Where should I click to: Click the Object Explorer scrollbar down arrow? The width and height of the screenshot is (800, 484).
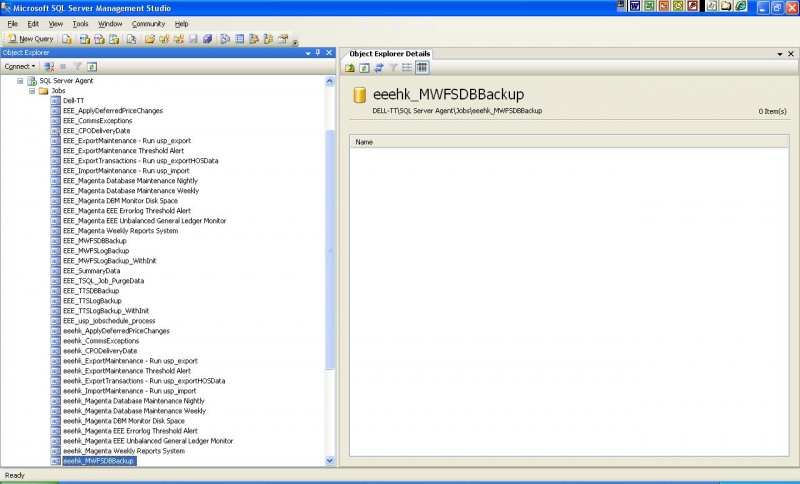[330, 461]
